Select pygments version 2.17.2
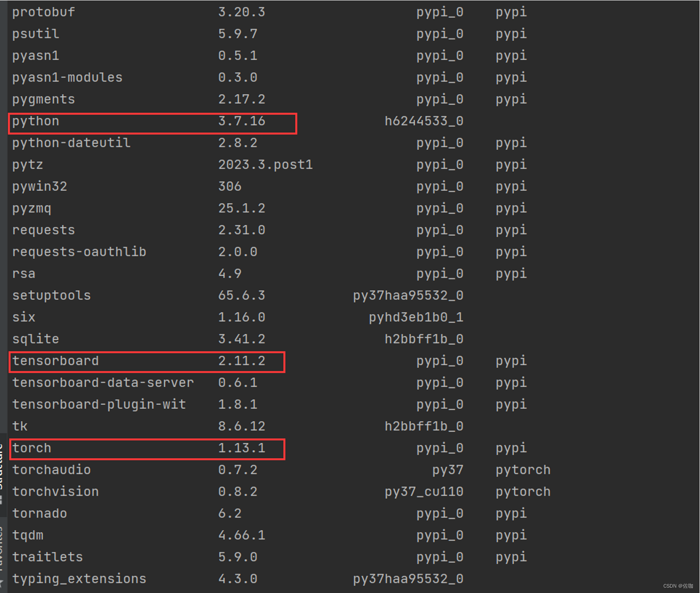 242,100
